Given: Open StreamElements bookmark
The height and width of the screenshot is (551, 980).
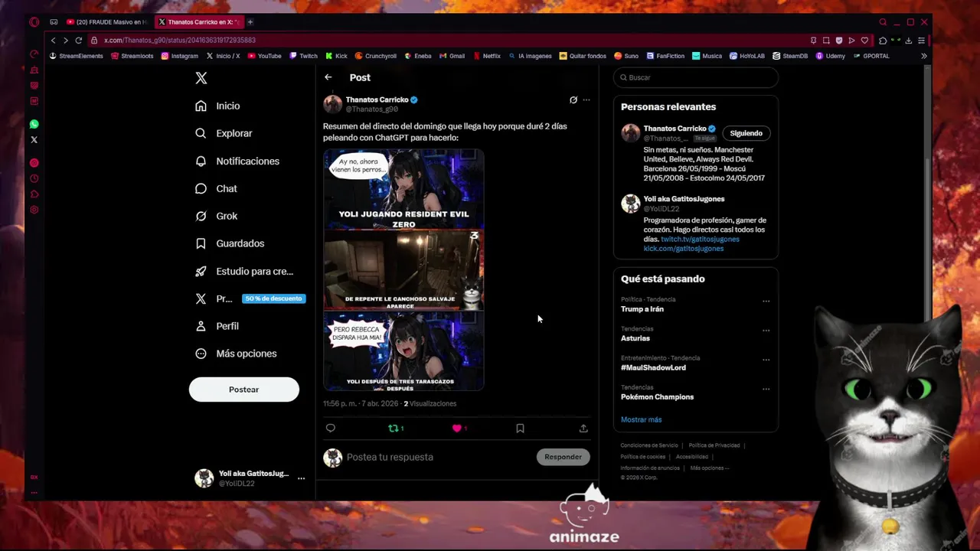Looking at the screenshot, I should tap(76, 56).
